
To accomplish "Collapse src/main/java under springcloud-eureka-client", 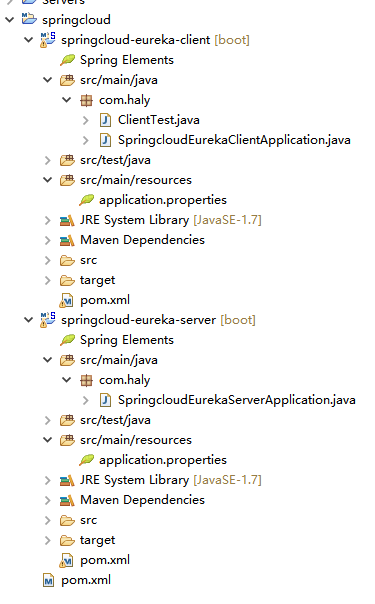I will (47, 80).
